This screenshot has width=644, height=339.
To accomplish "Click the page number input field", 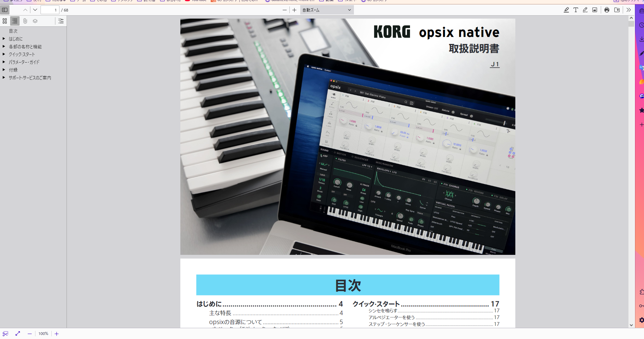I will [50, 10].
